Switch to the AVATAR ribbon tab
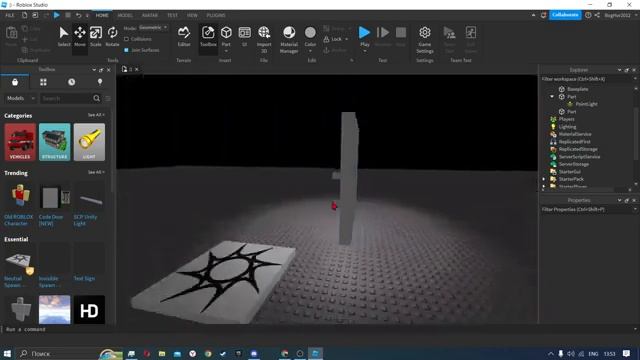 point(150,15)
